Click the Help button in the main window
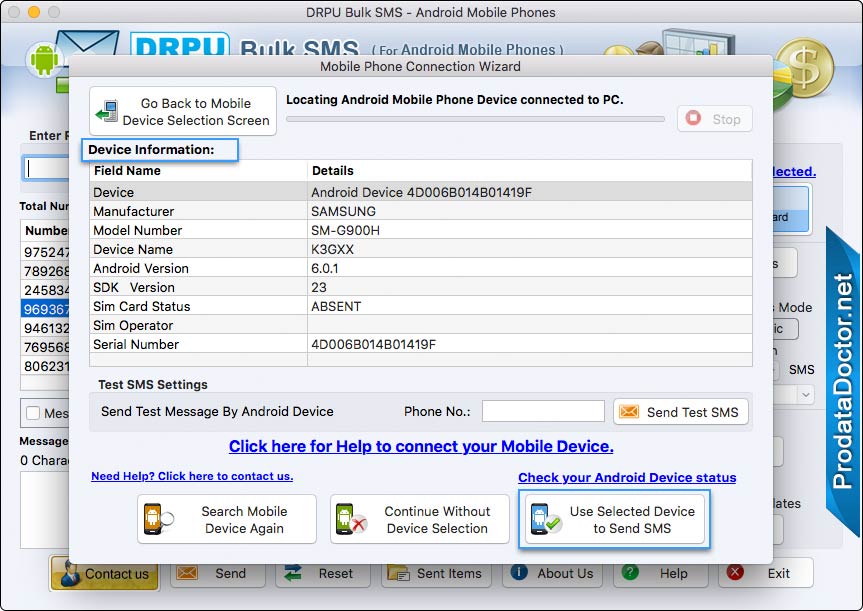 [x=662, y=574]
